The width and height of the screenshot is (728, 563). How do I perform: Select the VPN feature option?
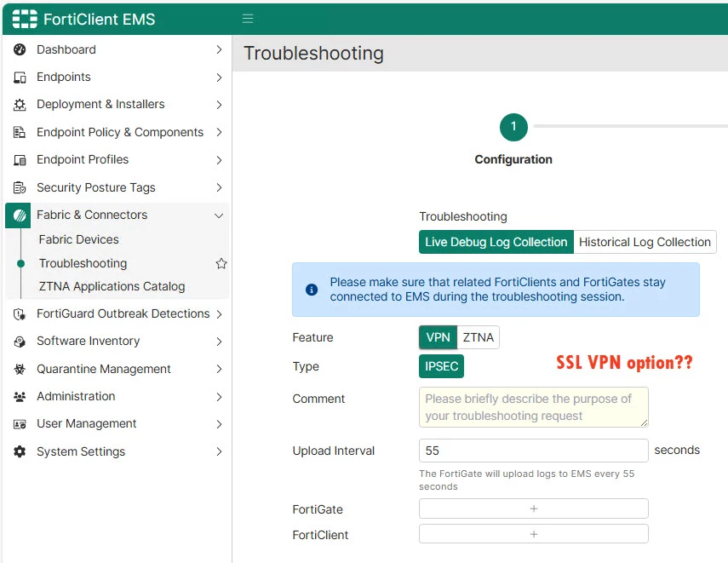pos(438,337)
